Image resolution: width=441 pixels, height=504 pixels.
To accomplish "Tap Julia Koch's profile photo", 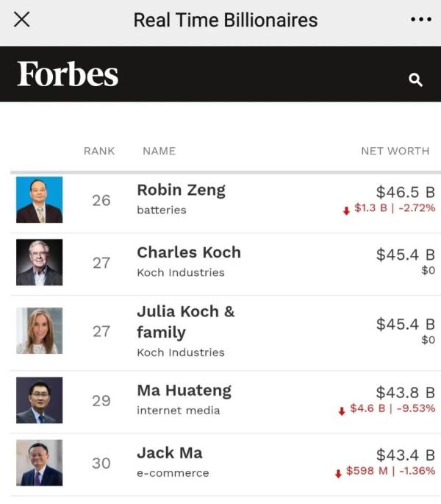I will [x=40, y=331].
